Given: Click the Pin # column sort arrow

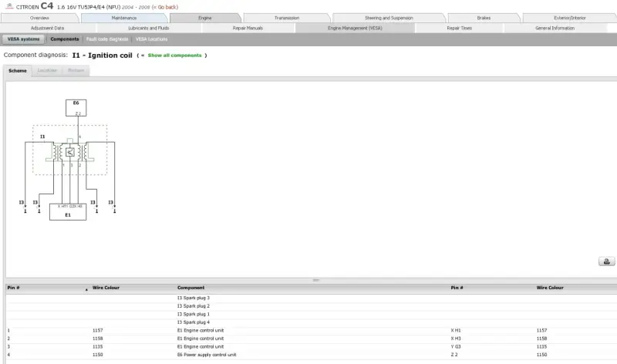Looking at the screenshot, I should pyautogui.click(x=86, y=290).
